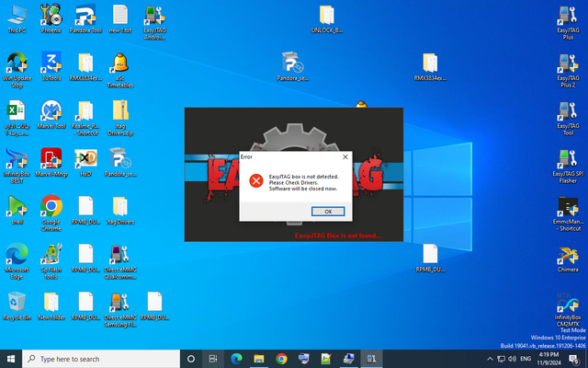Open the EasyJTAG Tool shortcut
Viewport: 588px width, 368px height.
point(568,119)
